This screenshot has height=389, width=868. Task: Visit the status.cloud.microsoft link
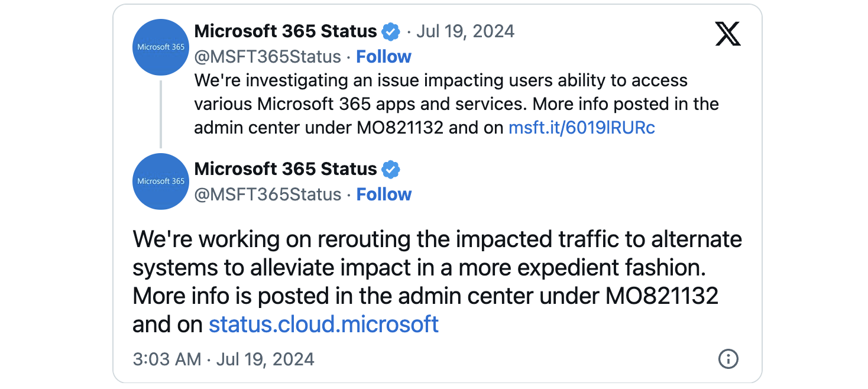[323, 324]
